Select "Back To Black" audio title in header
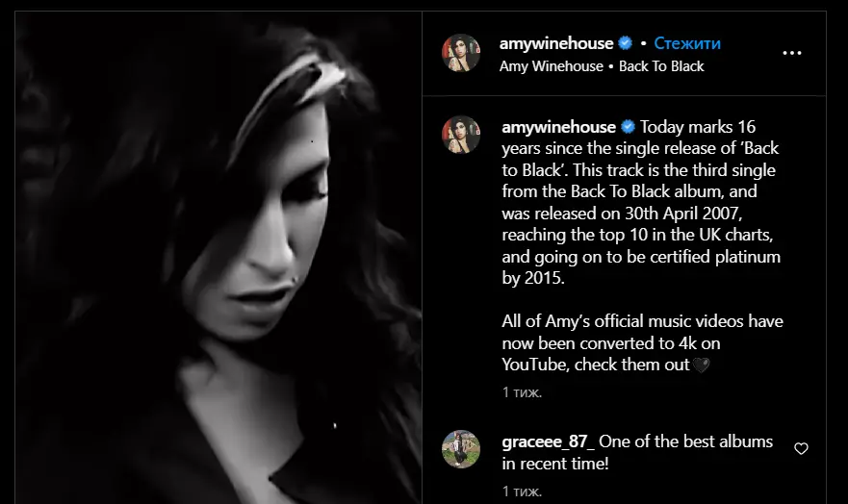Image resolution: width=848 pixels, height=504 pixels. (661, 66)
